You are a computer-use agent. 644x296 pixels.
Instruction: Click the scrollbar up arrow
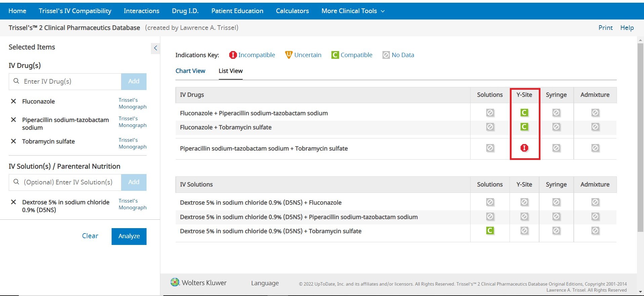(640, 40)
